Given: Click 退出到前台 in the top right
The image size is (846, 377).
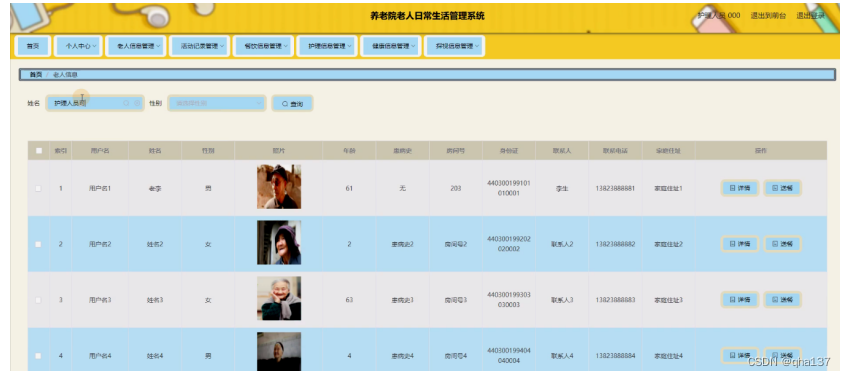Looking at the screenshot, I should pyautogui.click(x=768, y=16).
